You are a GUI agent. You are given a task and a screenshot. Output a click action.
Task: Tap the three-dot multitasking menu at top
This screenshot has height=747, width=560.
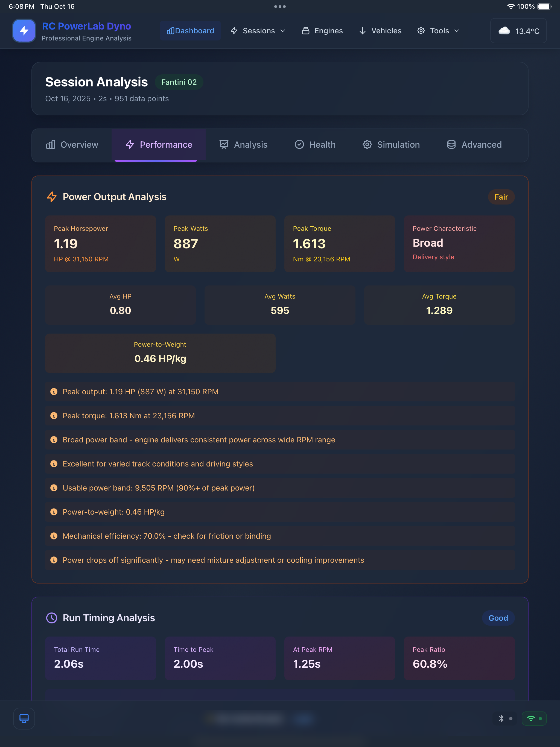coord(280,6)
